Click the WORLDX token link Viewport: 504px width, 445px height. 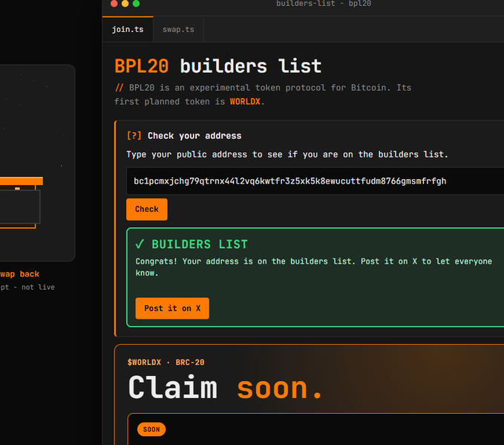[245, 102]
